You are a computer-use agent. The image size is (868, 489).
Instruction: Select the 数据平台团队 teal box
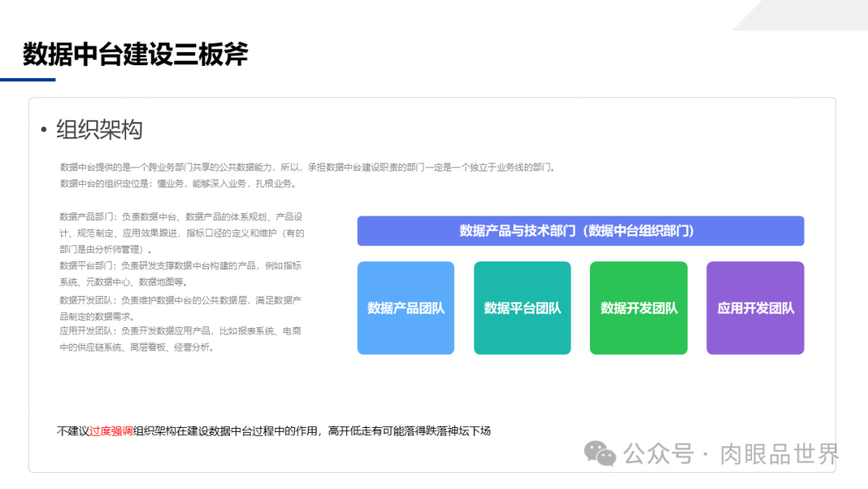tap(522, 308)
